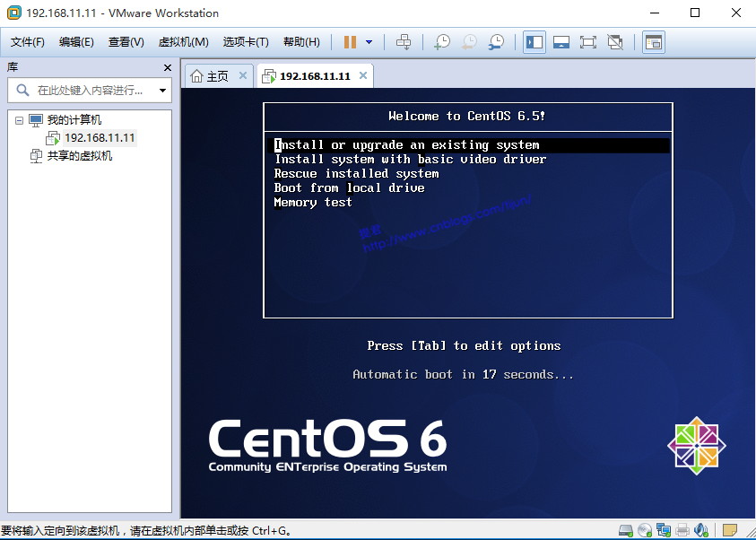
Task: Select Boot from local drive option
Action: 349,188
